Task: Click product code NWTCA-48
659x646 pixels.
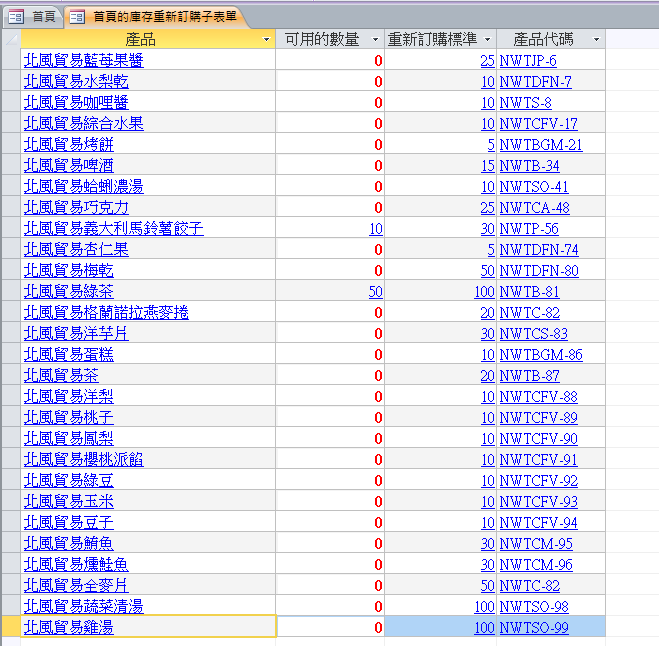Action: [535, 208]
